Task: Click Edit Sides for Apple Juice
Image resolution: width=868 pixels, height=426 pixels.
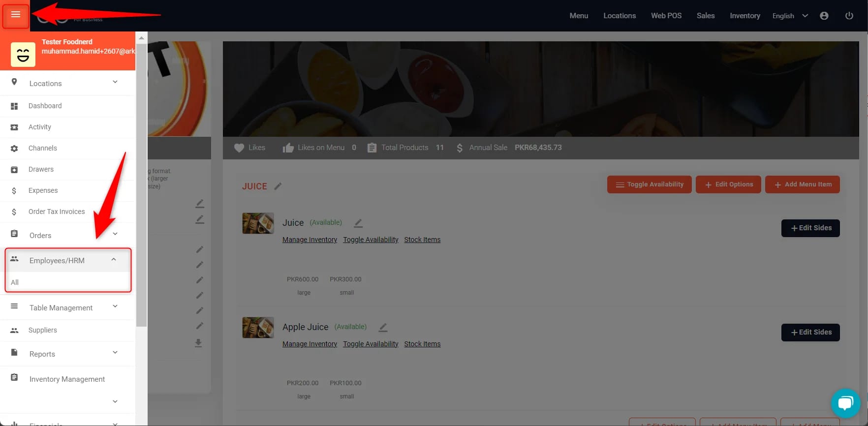Action: tap(810, 333)
